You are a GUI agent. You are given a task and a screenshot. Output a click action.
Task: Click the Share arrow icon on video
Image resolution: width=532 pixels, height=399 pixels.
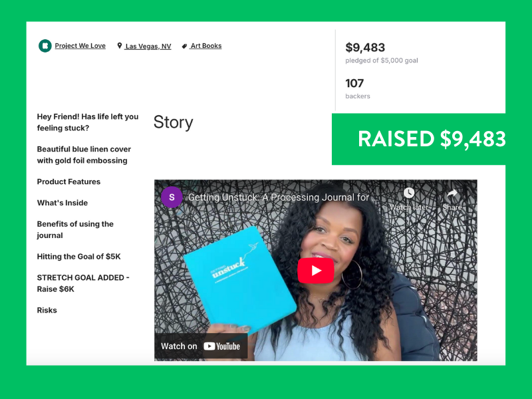coord(452,194)
